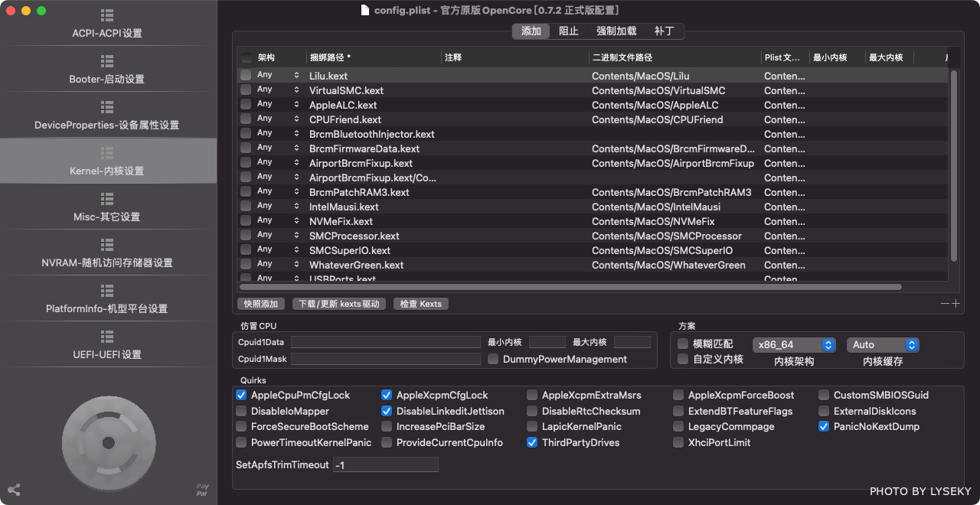Click the 快照添加 button
The width and height of the screenshot is (980, 505).
tap(261, 304)
